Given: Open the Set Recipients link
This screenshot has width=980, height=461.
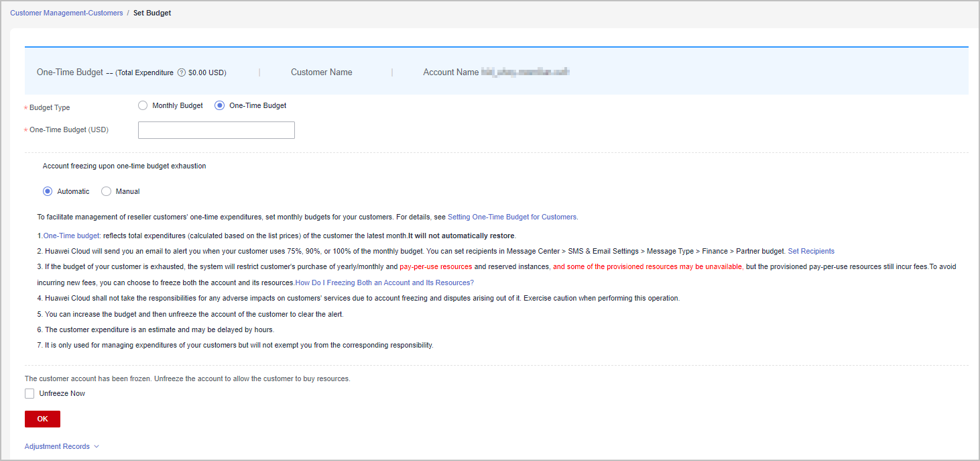Looking at the screenshot, I should [810, 251].
